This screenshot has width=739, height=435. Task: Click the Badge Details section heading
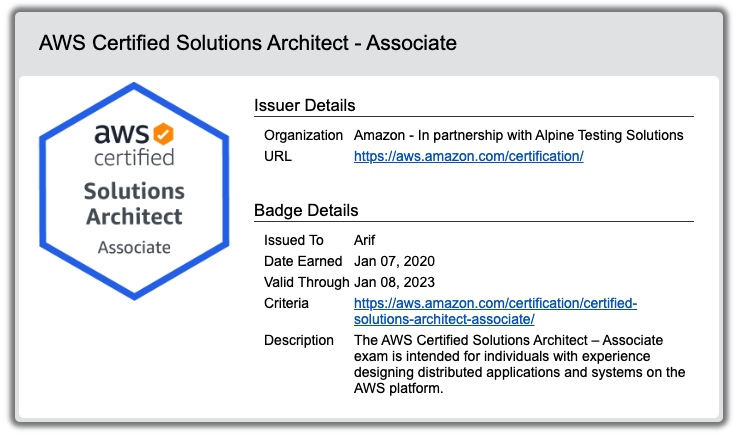pos(306,211)
